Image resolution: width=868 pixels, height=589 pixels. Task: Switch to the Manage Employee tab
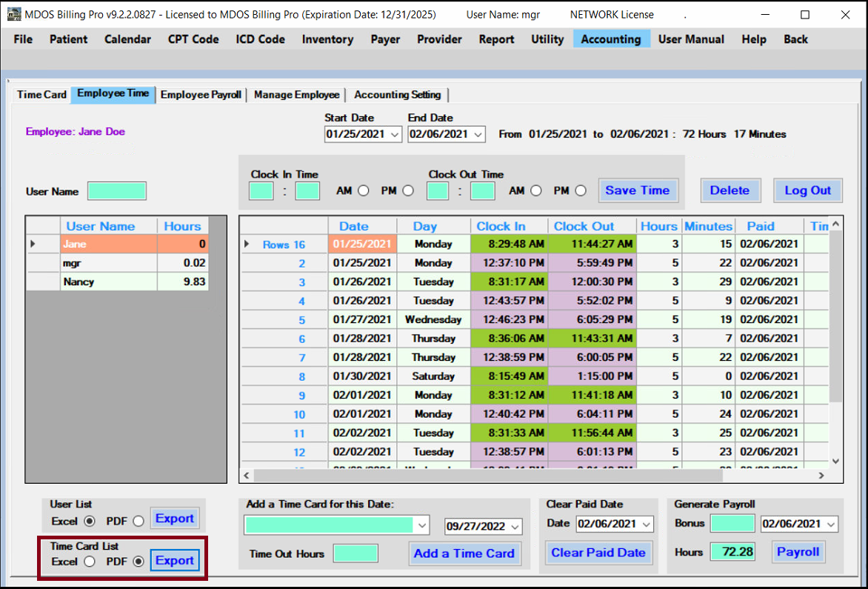(x=296, y=95)
